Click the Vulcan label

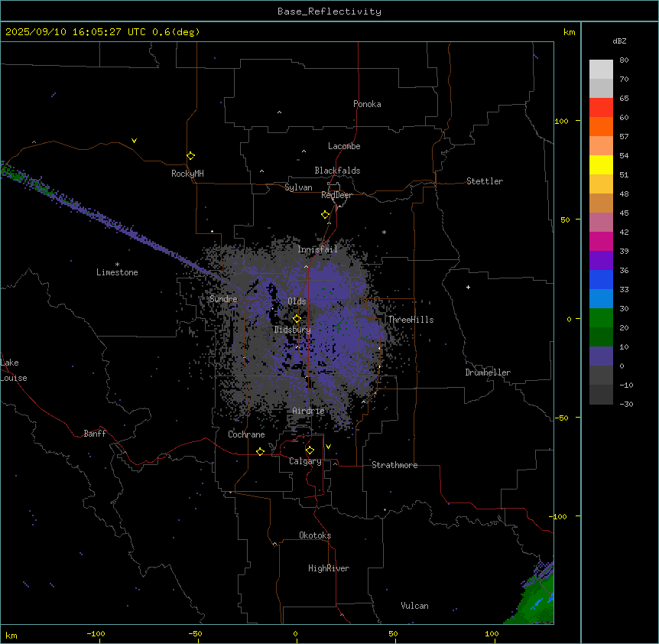(414, 606)
